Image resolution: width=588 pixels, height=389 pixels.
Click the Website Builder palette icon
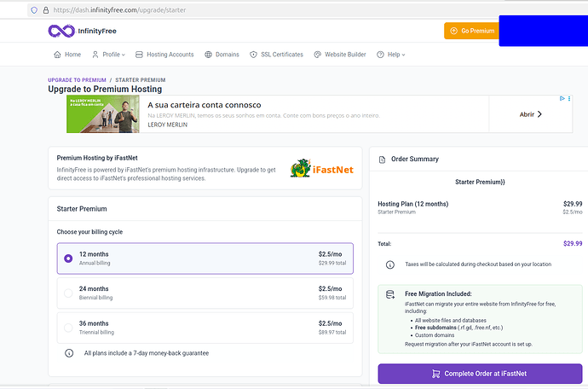pos(318,55)
